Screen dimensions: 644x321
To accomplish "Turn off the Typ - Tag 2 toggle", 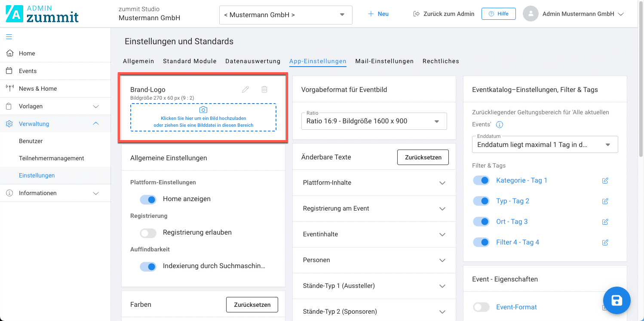I will click(x=481, y=201).
